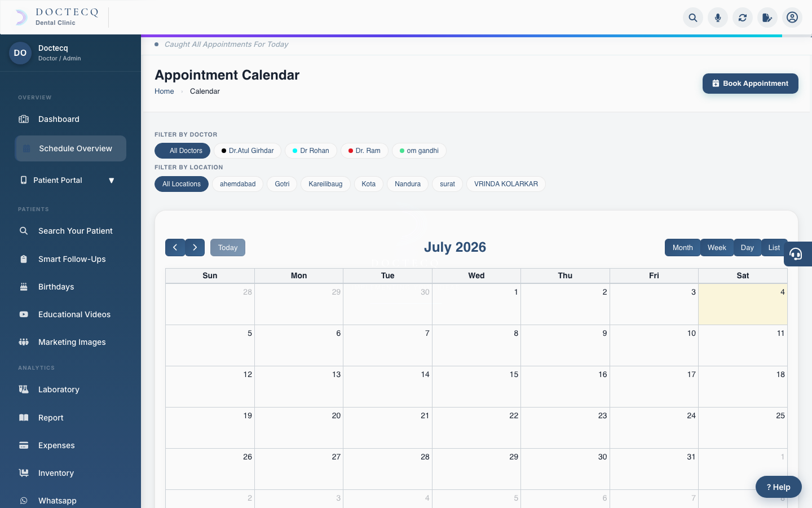812x508 pixels.
Task: Click the refresh sync icon
Action: pyautogui.click(x=743, y=17)
